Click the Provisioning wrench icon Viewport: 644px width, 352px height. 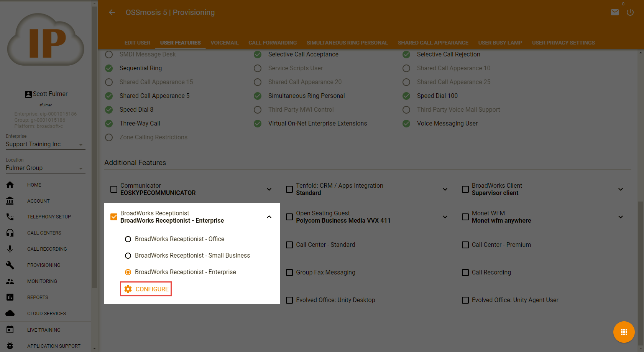click(10, 265)
